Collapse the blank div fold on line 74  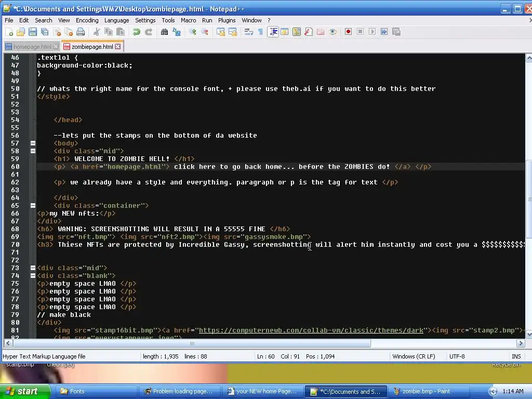33,276
